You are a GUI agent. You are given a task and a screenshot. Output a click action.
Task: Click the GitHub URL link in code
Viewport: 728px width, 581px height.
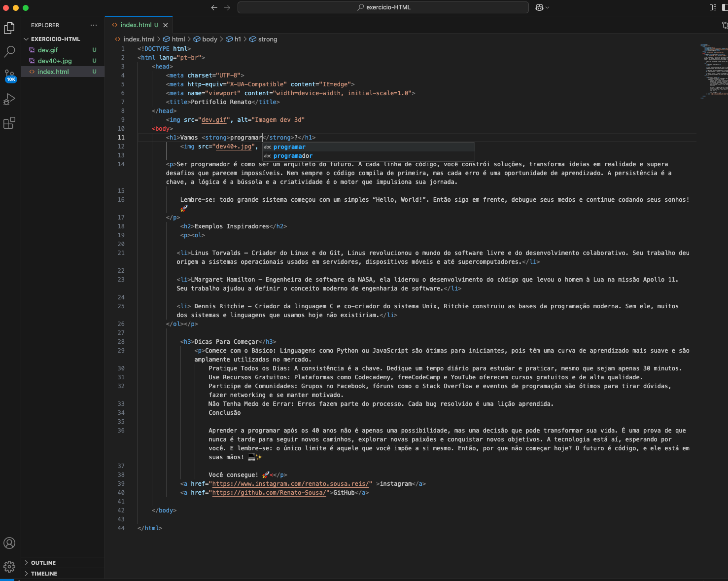(269, 493)
